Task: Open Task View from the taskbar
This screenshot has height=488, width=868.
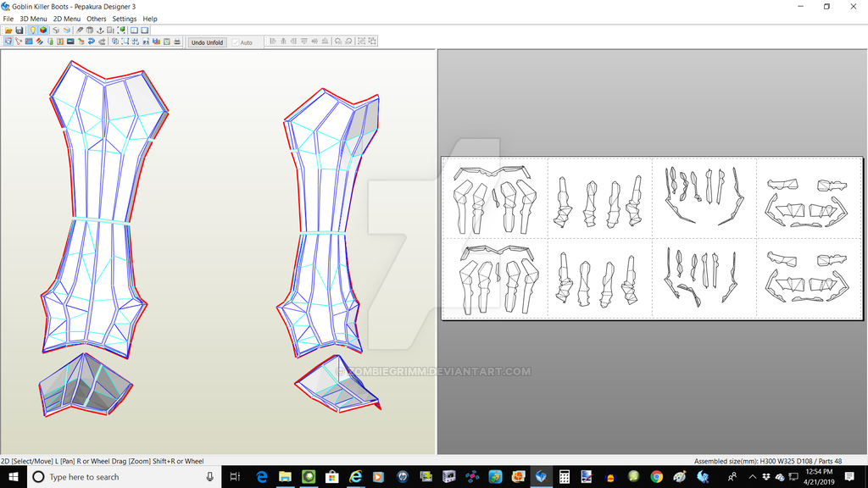Action: (x=235, y=476)
